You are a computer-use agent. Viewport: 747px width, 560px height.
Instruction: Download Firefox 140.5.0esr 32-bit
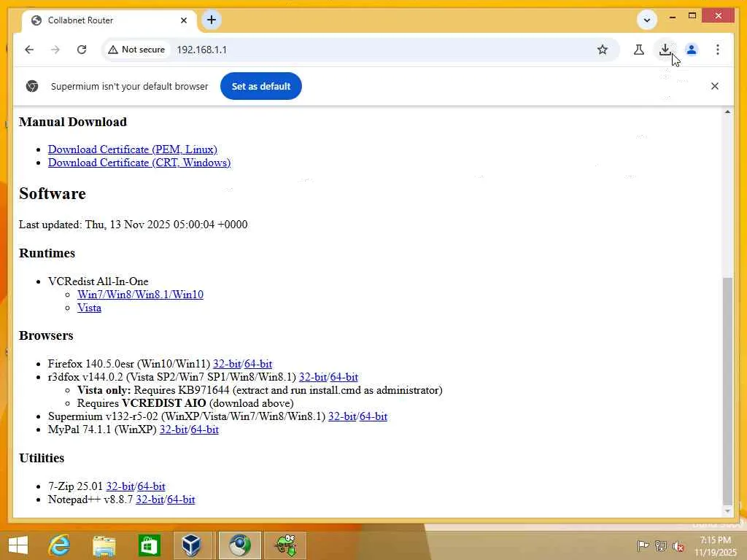pos(227,364)
